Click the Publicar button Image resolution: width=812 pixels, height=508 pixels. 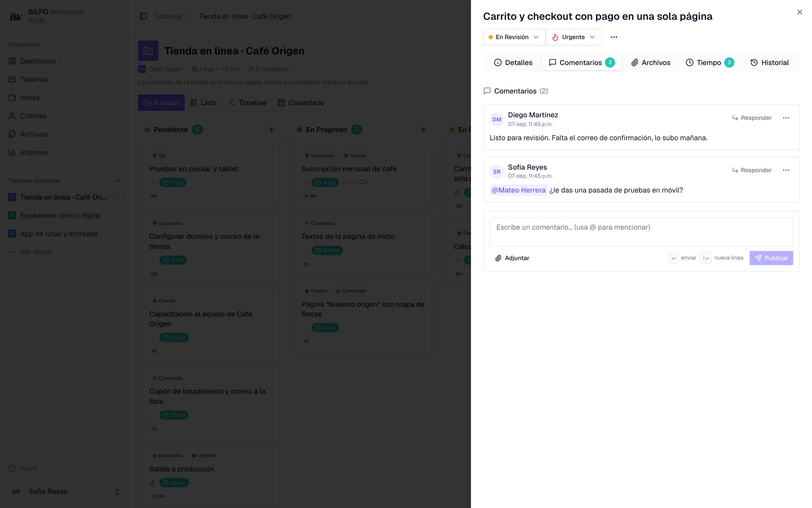[x=771, y=258]
